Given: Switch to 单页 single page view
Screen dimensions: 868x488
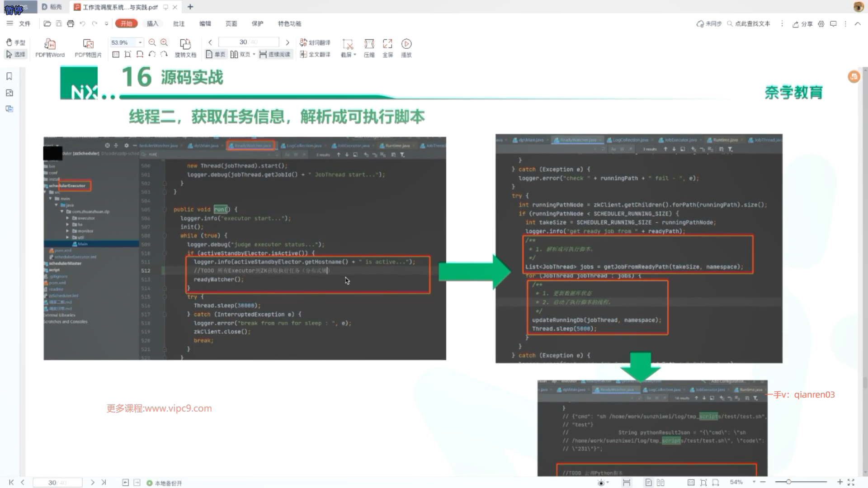Looking at the screenshot, I should click(x=216, y=54).
